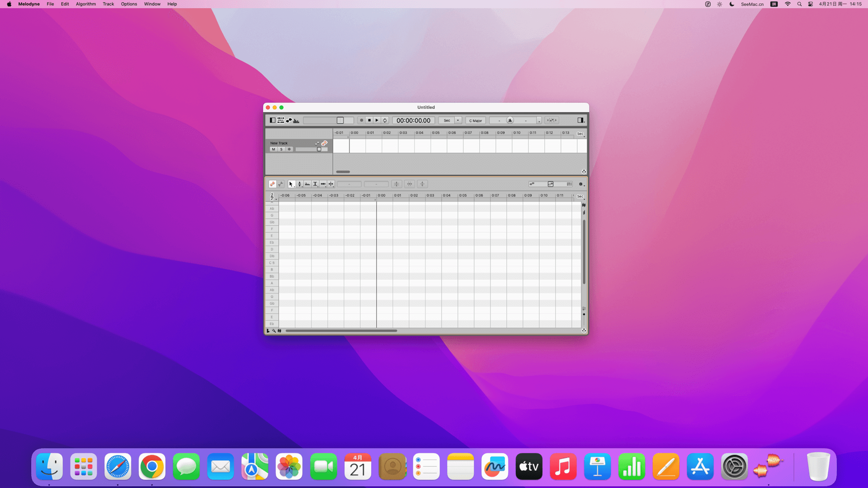Viewport: 868px width, 488px height.
Task: Open the Options menu
Action: coord(129,4)
